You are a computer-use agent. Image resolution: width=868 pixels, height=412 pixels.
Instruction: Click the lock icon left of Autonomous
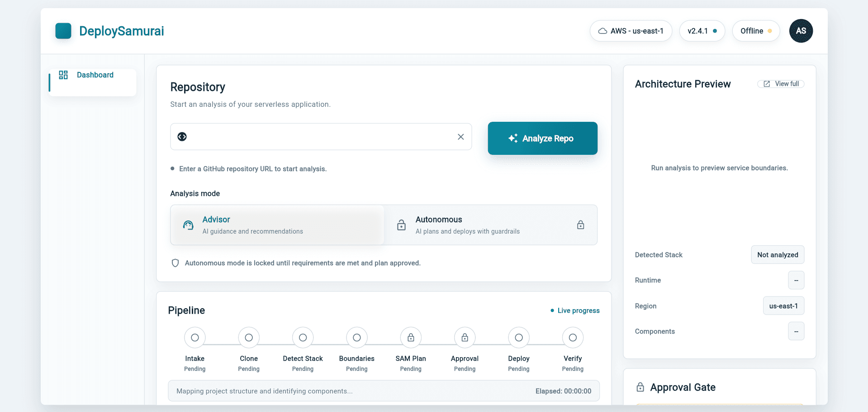[x=401, y=225]
